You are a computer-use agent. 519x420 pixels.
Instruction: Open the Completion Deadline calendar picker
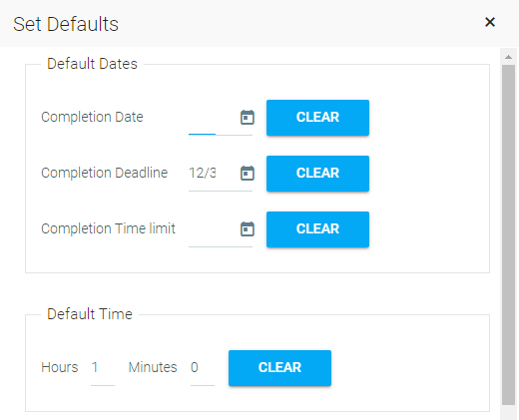(248, 173)
